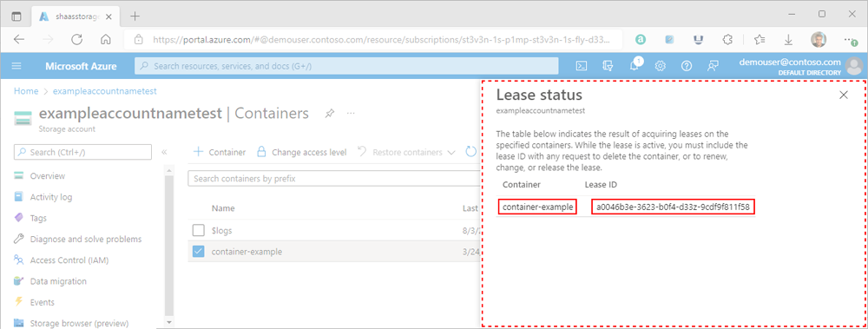
Task: Open container-example in the containers list
Action: (x=247, y=252)
